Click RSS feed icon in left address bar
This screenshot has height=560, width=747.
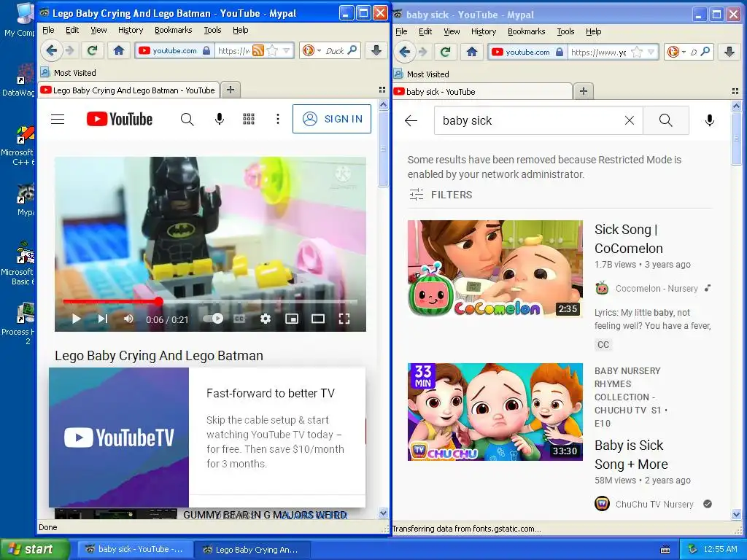click(x=258, y=50)
